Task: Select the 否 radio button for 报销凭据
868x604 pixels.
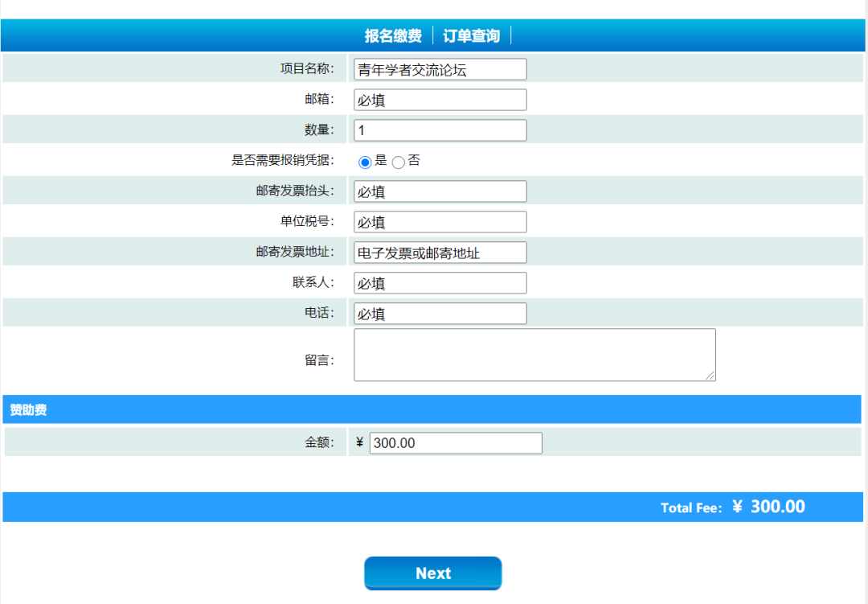Action: pos(399,161)
